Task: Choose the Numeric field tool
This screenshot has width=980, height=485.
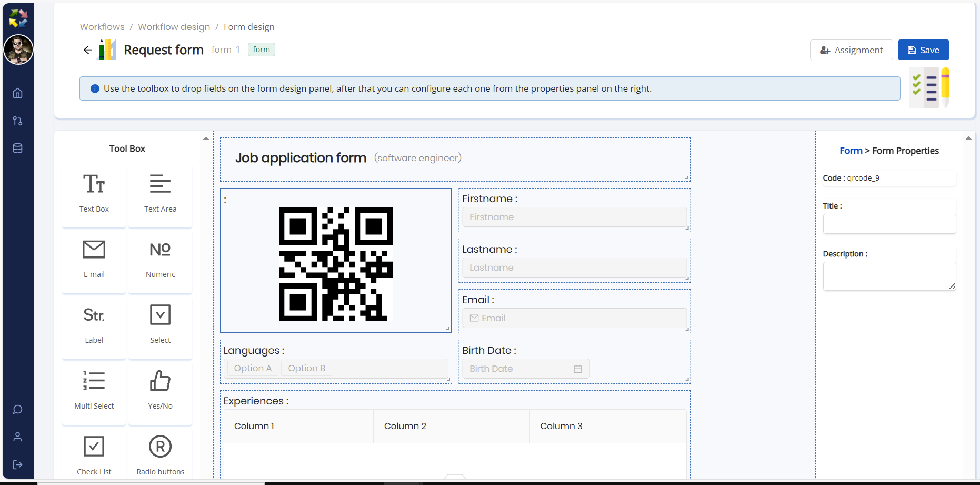Action: (x=160, y=259)
